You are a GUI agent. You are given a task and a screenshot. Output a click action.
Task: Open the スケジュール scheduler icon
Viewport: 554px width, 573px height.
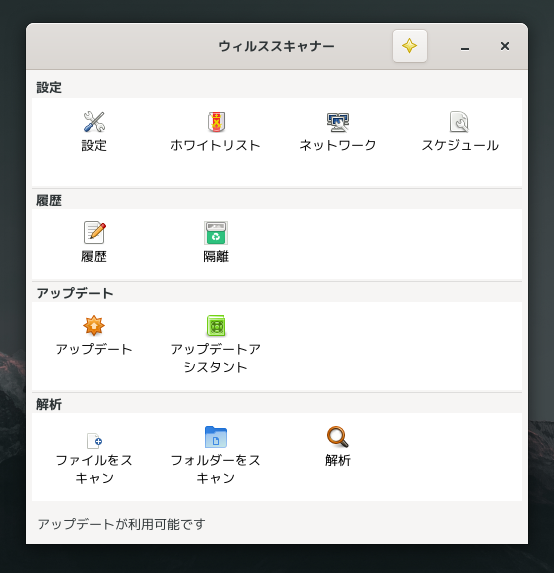pyautogui.click(x=459, y=122)
